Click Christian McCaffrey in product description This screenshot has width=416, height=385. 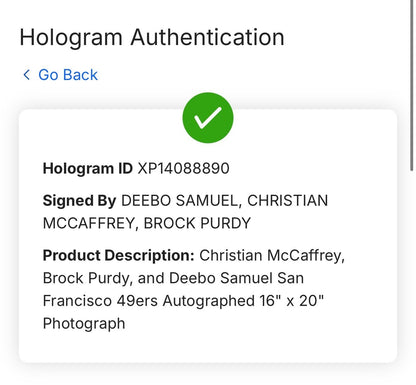coord(272,256)
